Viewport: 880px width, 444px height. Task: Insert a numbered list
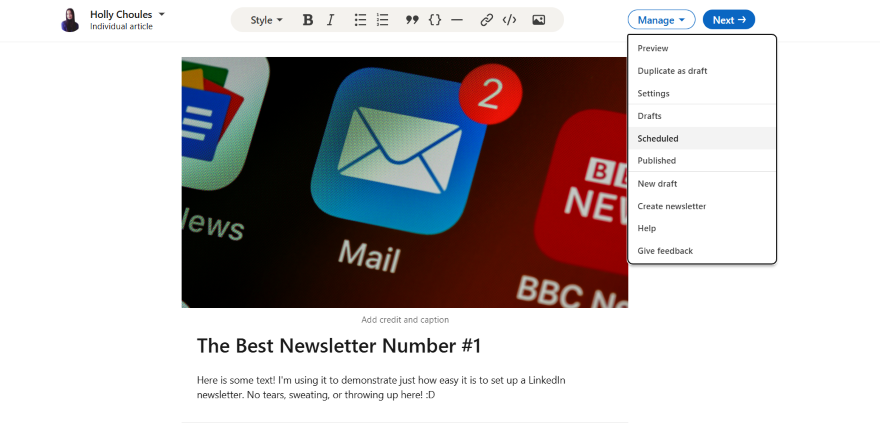pos(383,20)
